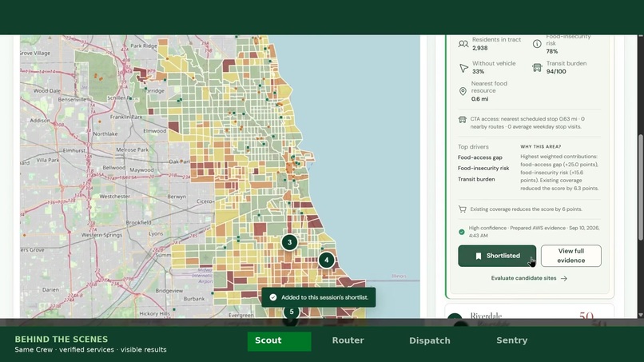Select the Food-insecurity value '78%'
Viewport: 644px width, 362px height.
(552, 51)
